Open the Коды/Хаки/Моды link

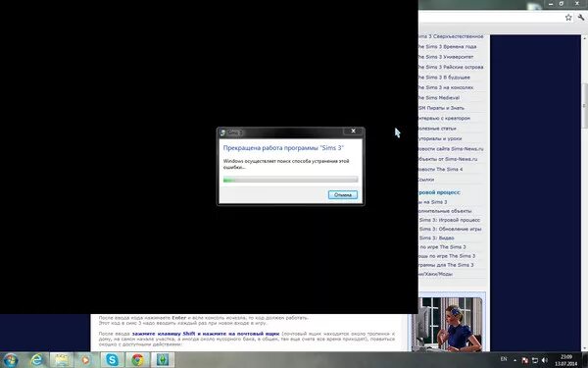[436, 274]
